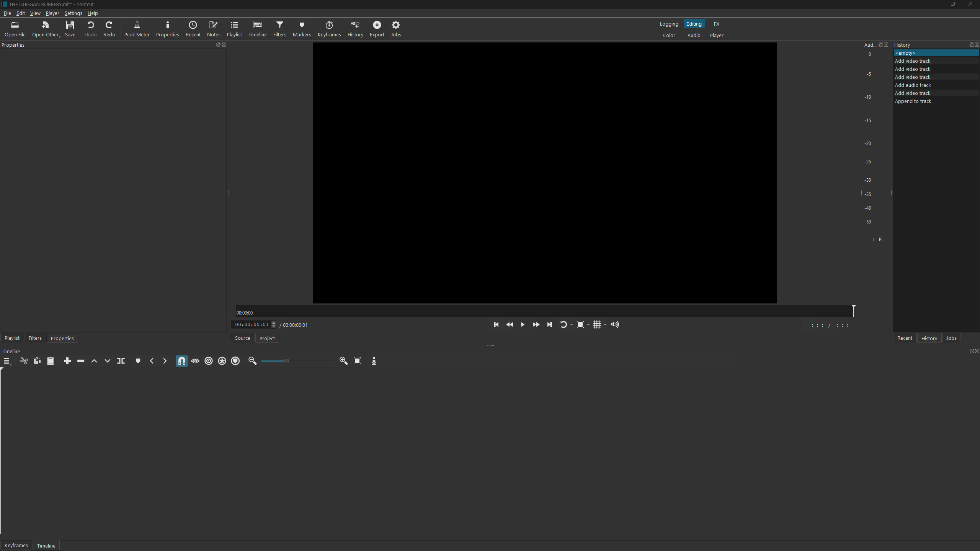
Task: Open Keyframes from main toolbar
Action: pyautogui.click(x=329, y=29)
